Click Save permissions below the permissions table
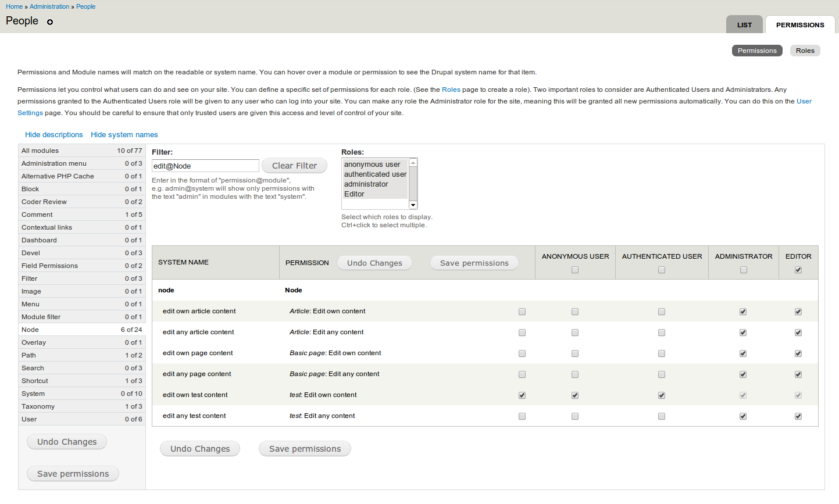 click(305, 449)
